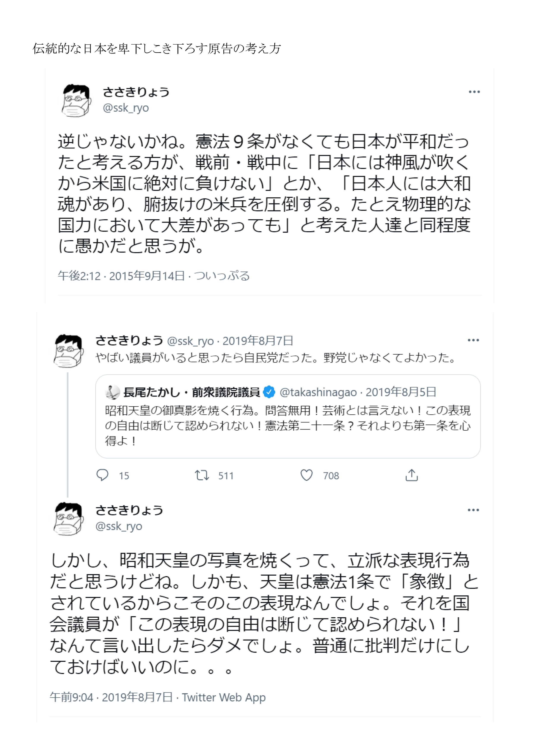Open @ssk_ryo handle on the top tweet
The width and height of the screenshot is (535, 756).
click(126, 108)
